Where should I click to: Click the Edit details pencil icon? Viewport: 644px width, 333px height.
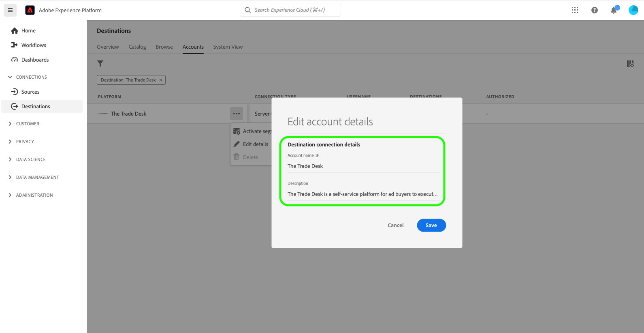click(x=237, y=144)
